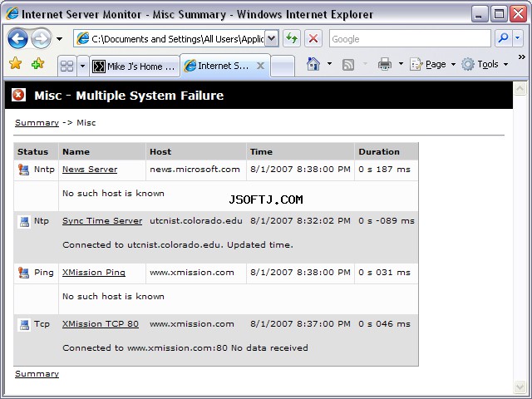
Task: Click the scrollbar up arrow
Action: click(x=520, y=89)
